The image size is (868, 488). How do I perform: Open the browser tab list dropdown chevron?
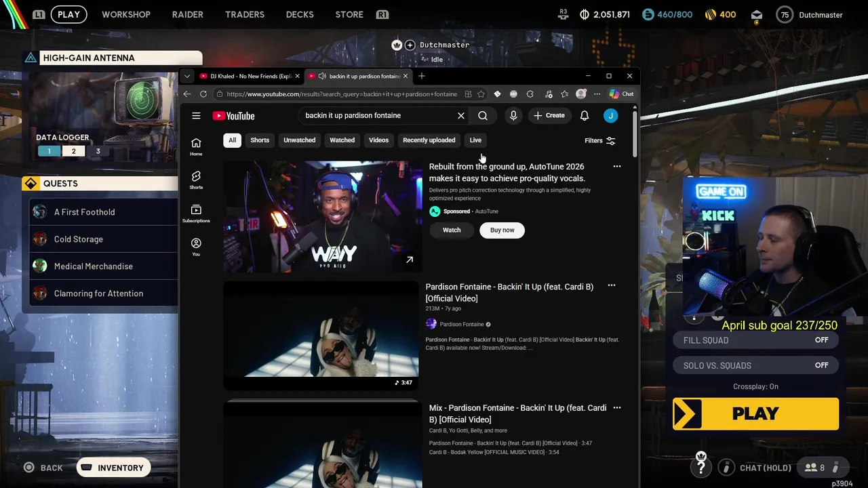[x=186, y=76]
